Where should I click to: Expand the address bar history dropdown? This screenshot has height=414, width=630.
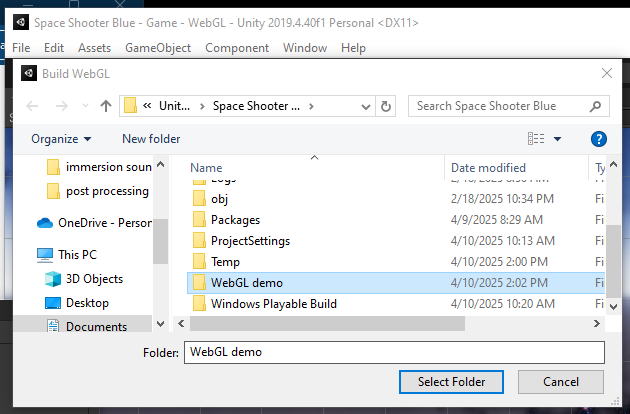pos(366,107)
